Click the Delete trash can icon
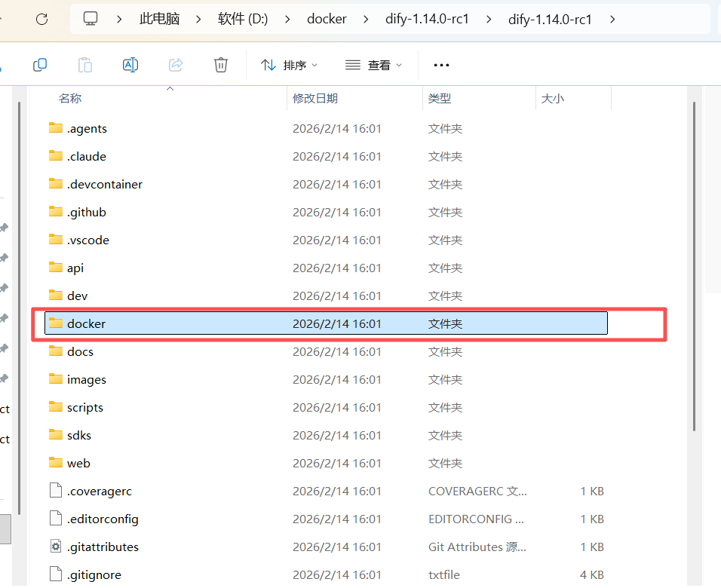 [x=221, y=65]
